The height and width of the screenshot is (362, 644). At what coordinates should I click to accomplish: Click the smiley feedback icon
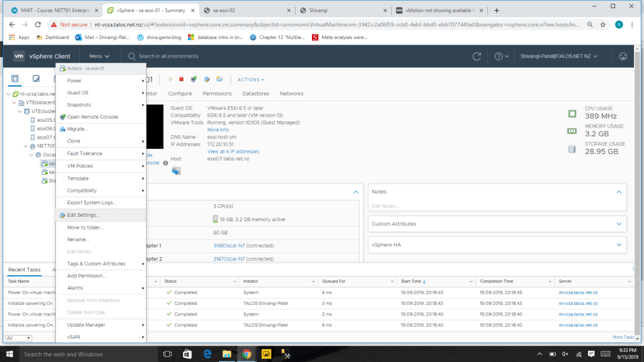coord(623,57)
